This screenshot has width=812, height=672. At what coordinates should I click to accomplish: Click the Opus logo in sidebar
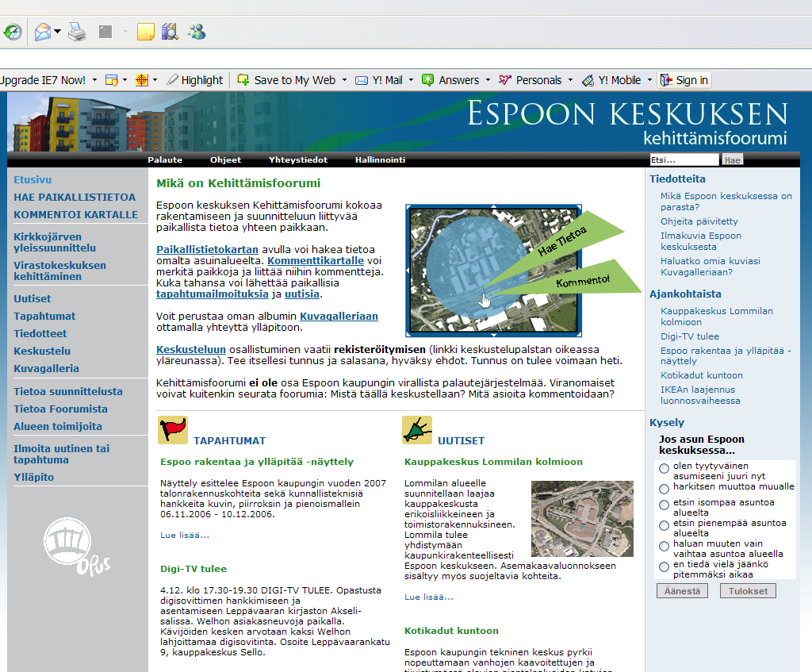coord(77,547)
